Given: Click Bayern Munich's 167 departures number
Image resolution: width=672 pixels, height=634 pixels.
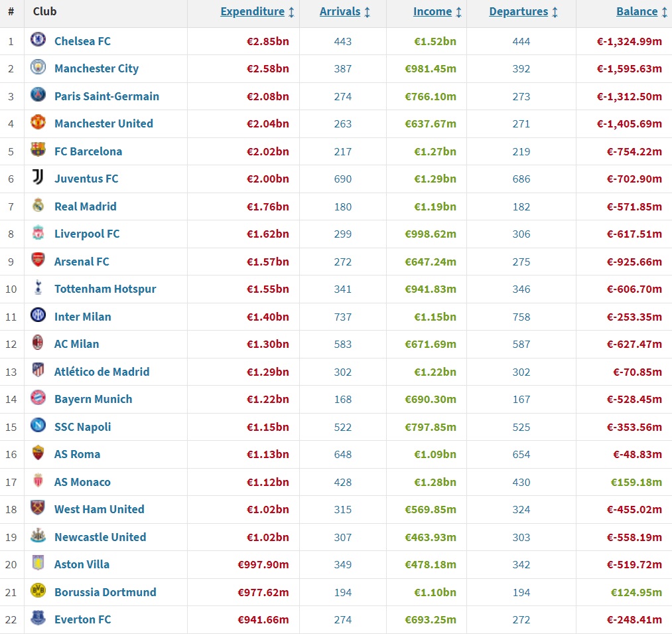Looking at the screenshot, I should (x=521, y=399).
